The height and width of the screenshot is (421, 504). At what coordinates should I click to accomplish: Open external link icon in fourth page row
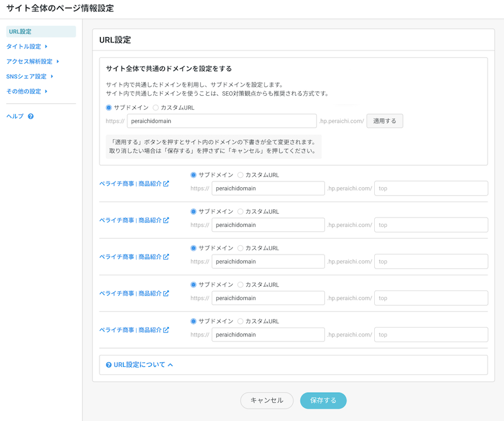tap(166, 294)
